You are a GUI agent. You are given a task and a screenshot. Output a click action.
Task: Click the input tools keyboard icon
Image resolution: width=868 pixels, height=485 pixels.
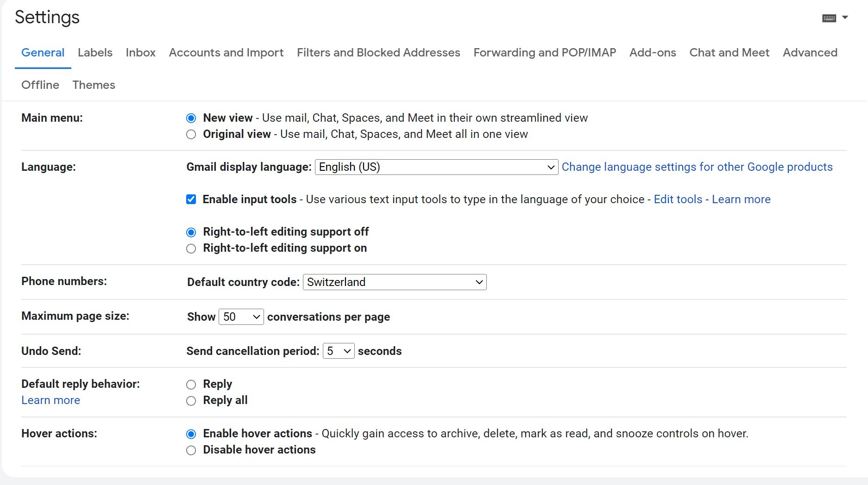(829, 18)
